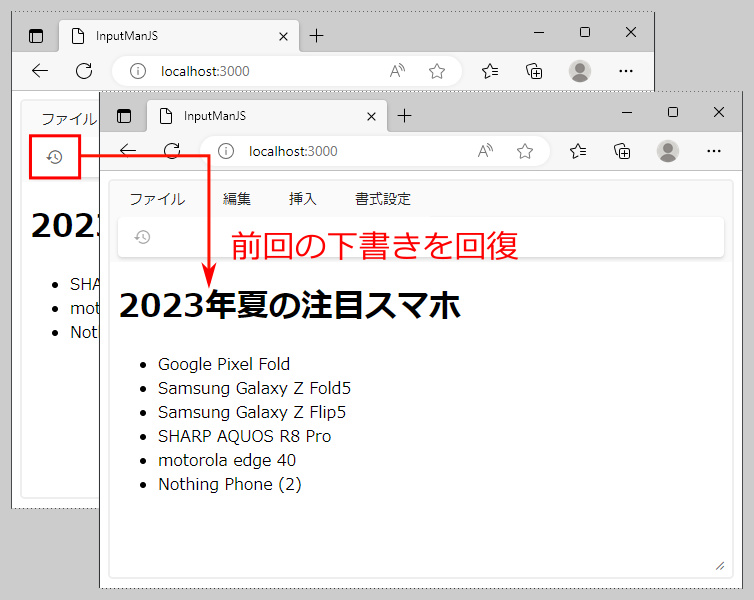Open ファイル menu in front window
Image resolution: width=754 pixels, height=600 pixels.
(157, 199)
